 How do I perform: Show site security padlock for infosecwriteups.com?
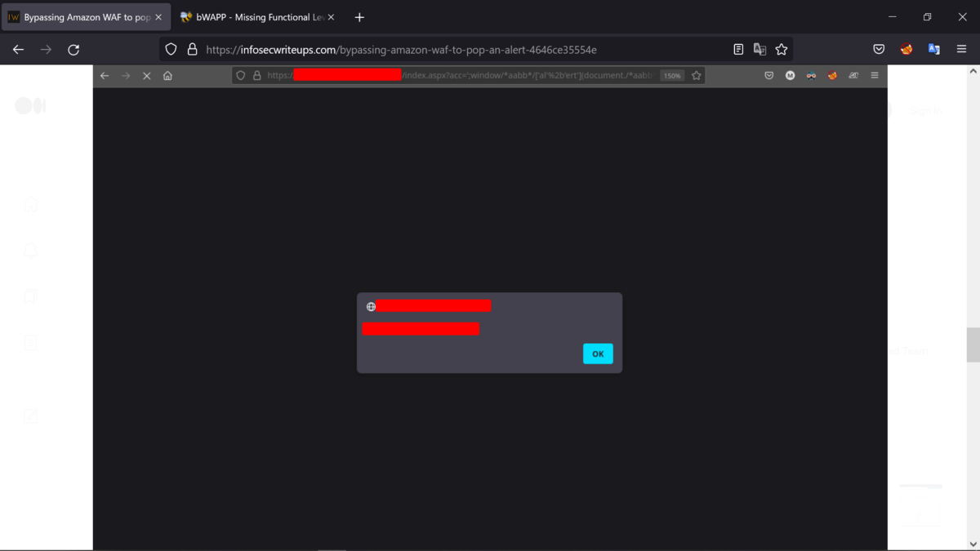(x=192, y=50)
